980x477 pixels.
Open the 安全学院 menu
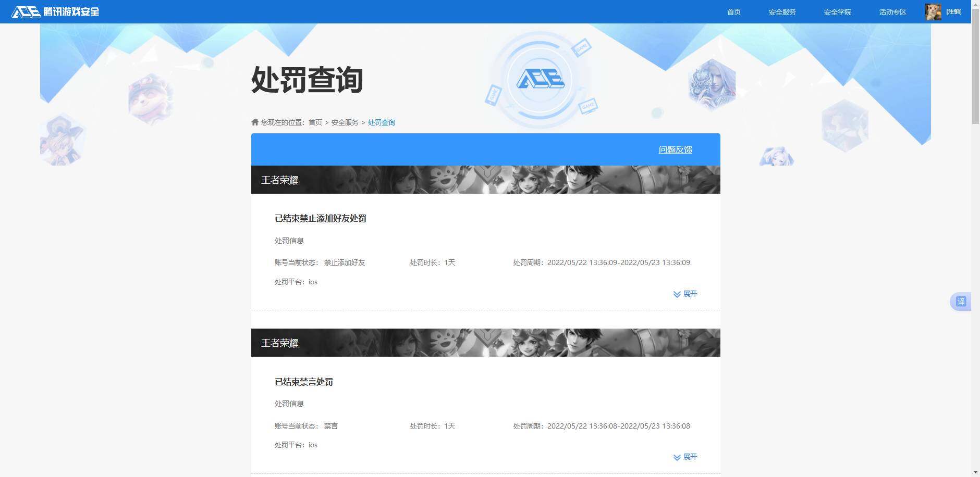836,11
